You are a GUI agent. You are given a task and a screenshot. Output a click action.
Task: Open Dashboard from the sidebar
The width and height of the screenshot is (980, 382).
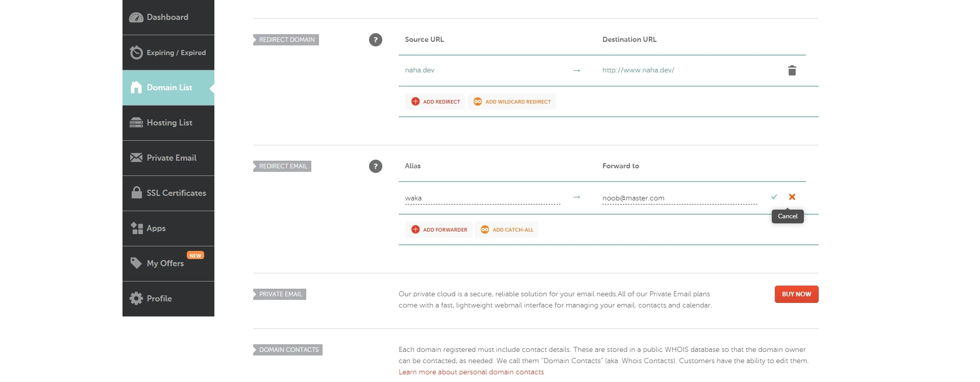click(x=168, y=17)
